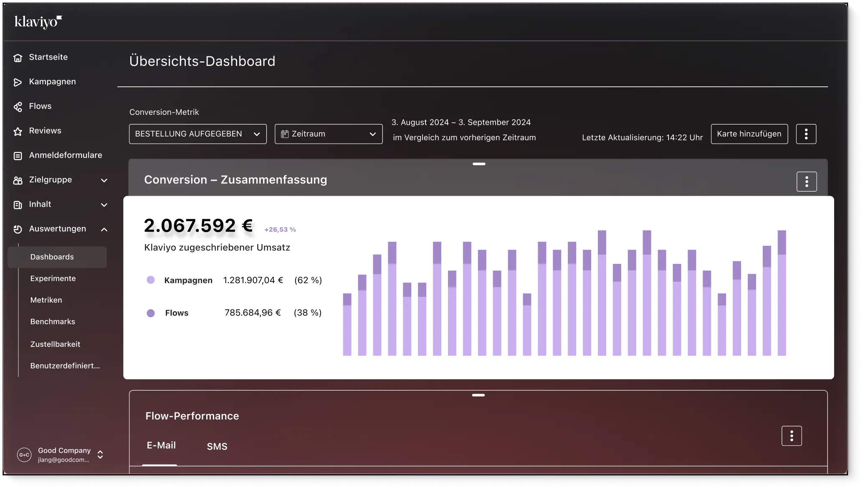Open the Flow-Performance card options menu

[791, 436]
